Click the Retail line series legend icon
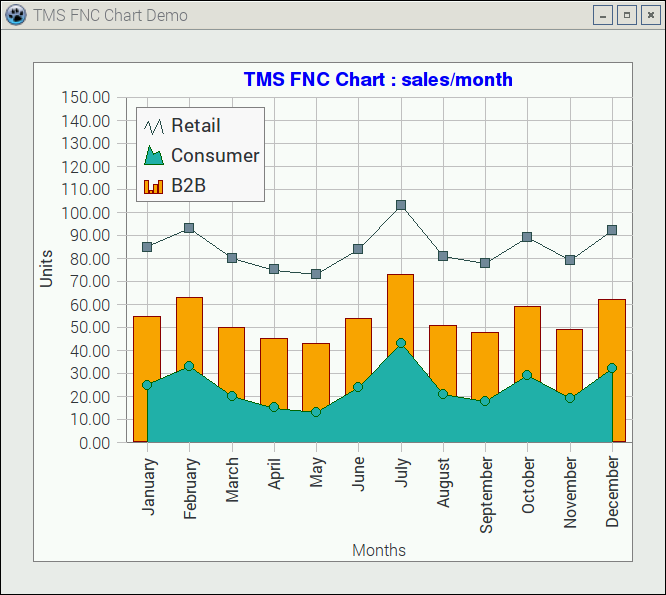The height and width of the screenshot is (595, 666). (x=154, y=126)
